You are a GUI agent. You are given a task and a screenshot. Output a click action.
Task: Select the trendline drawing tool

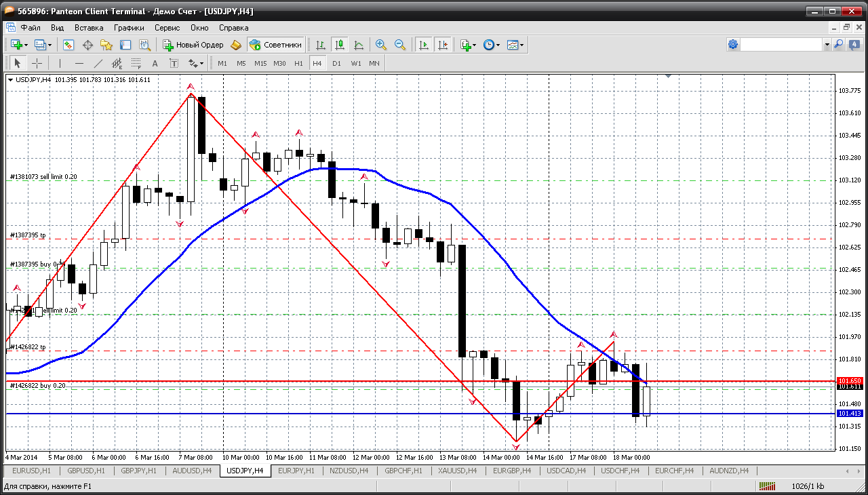coord(98,63)
